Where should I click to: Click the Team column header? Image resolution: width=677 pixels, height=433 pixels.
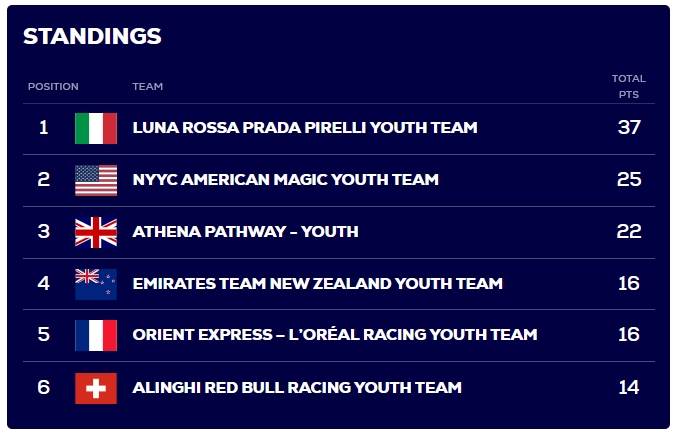148,87
